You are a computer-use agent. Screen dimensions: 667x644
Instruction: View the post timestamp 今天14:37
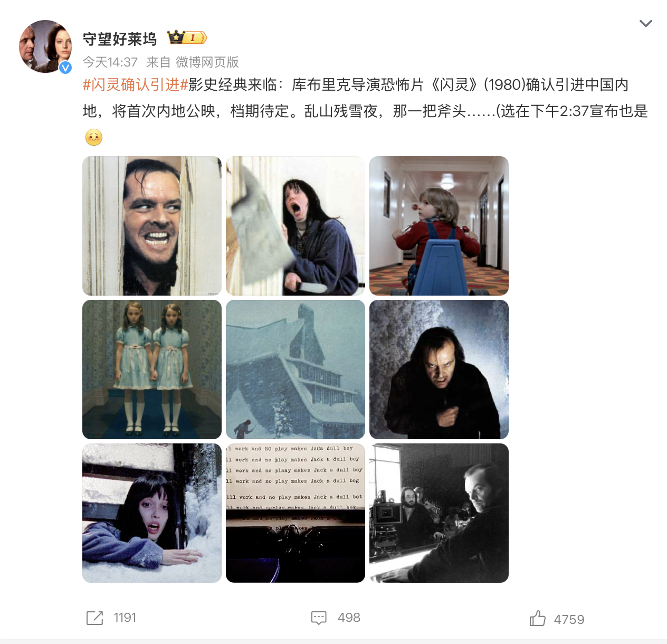pos(110,62)
